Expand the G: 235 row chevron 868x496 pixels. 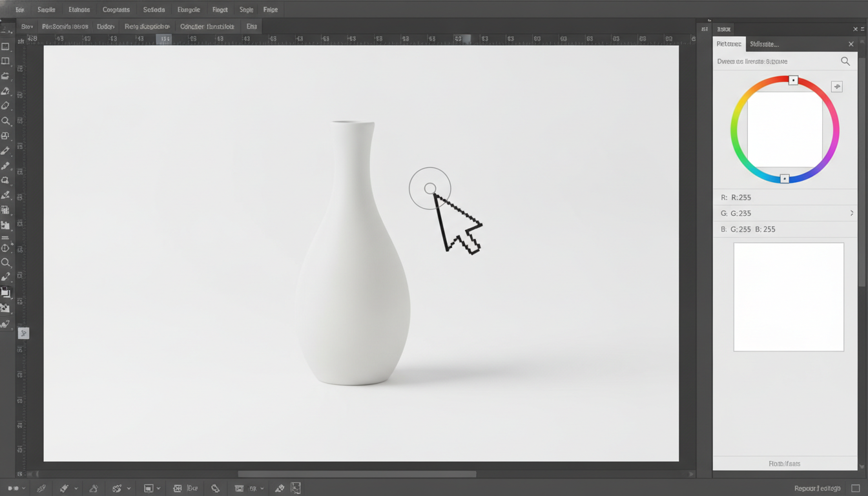tap(852, 213)
